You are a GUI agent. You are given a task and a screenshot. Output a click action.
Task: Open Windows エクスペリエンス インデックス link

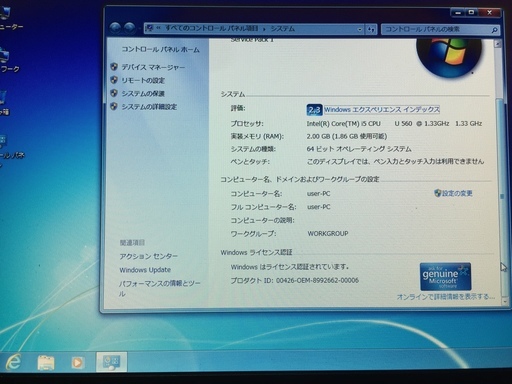coord(382,109)
